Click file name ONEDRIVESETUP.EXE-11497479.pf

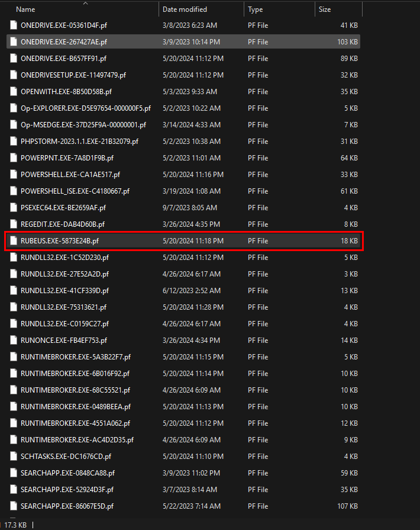[73, 75]
